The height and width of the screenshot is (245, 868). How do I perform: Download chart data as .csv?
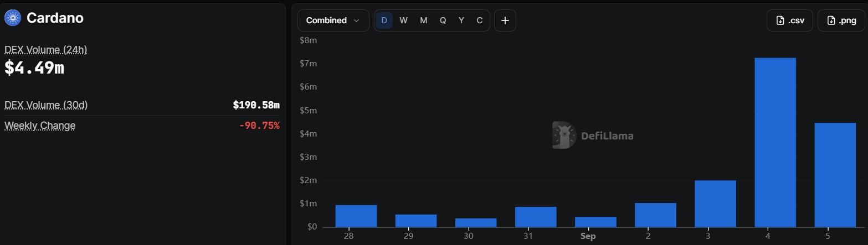[x=789, y=20]
